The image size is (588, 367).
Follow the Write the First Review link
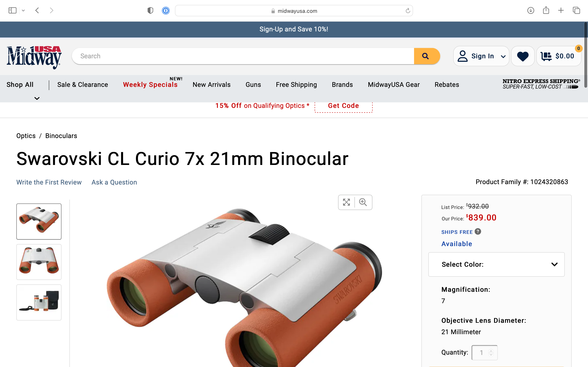click(x=49, y=182)
